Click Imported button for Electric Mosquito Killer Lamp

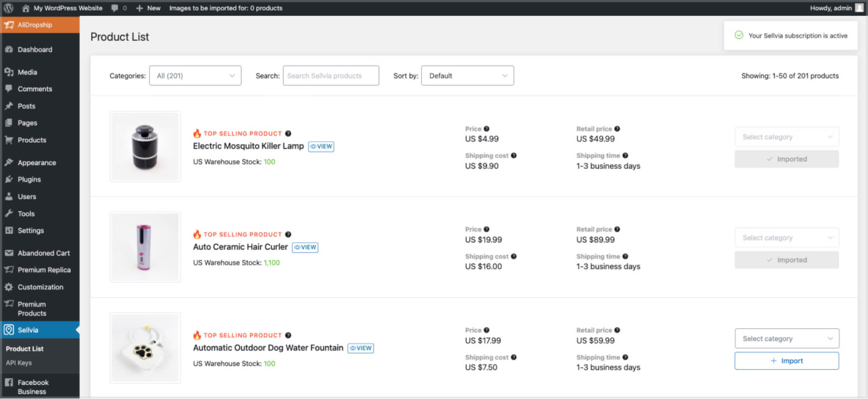pos(787,159)
